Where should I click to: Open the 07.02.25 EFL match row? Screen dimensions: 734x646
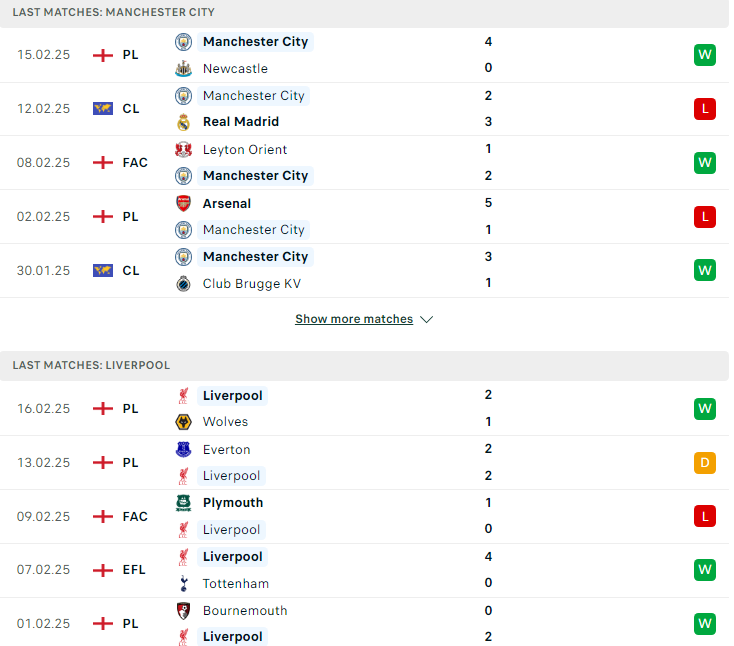(x=364, y=570)
